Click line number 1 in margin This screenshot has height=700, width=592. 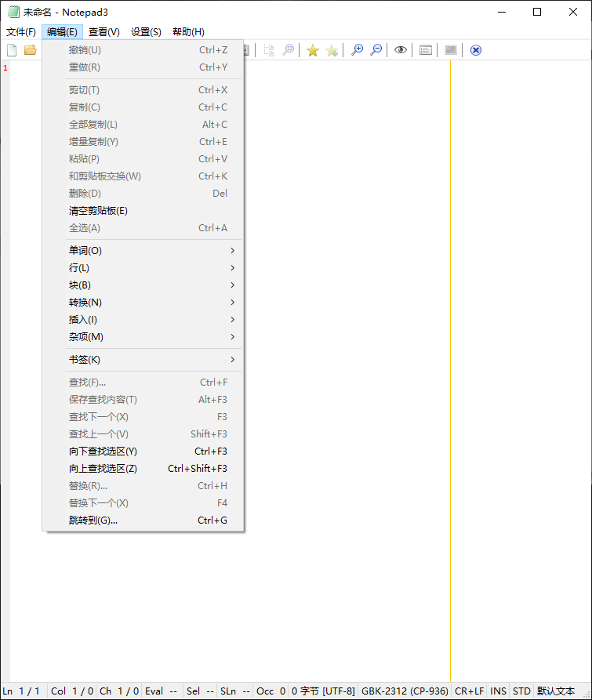click(x=5, y=68)
